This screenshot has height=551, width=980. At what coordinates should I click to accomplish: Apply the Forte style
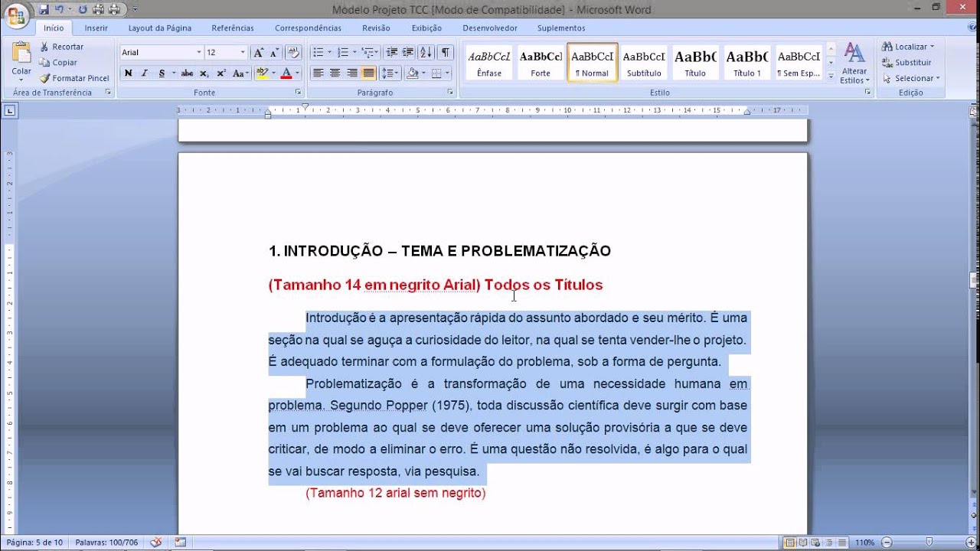[541, 63]
